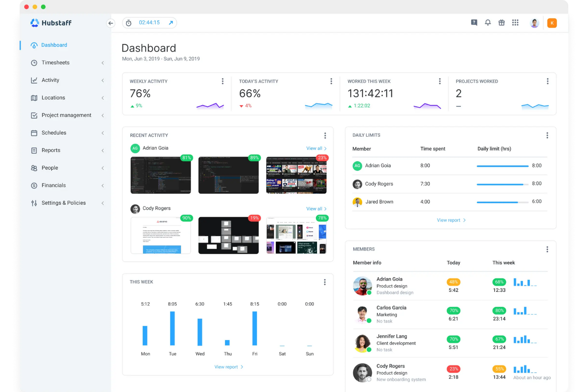Open the Schedules section
Screen dimensions: 588x392
(x=54, y=133)
